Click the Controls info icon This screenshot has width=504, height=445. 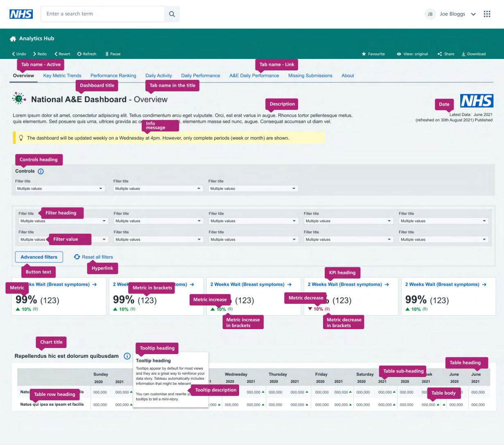point(41,172)
